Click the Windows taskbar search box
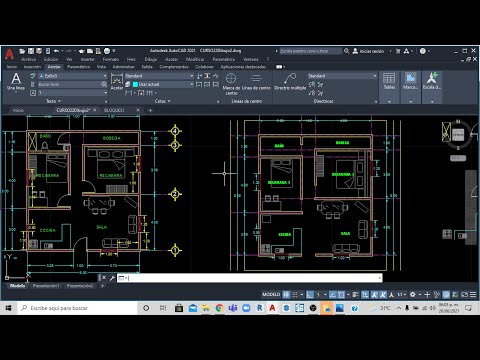480x360 pixels. tap(77, 308)
